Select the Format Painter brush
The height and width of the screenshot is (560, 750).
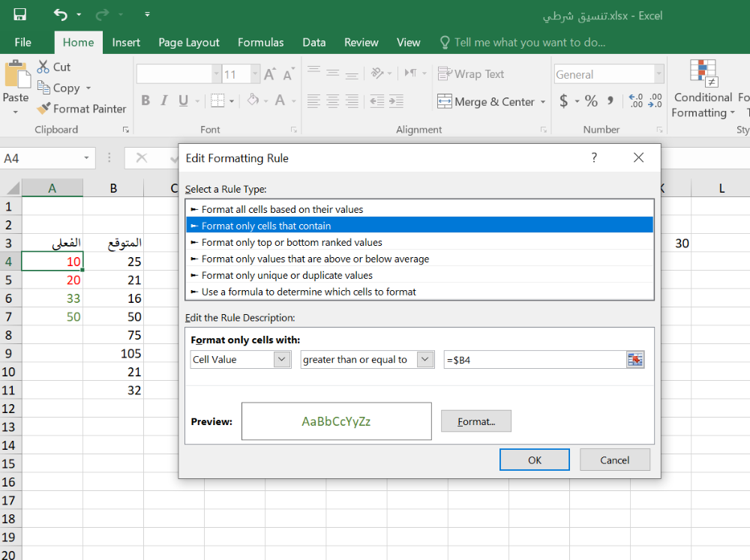pyautogui.click(x=43, y=109)
